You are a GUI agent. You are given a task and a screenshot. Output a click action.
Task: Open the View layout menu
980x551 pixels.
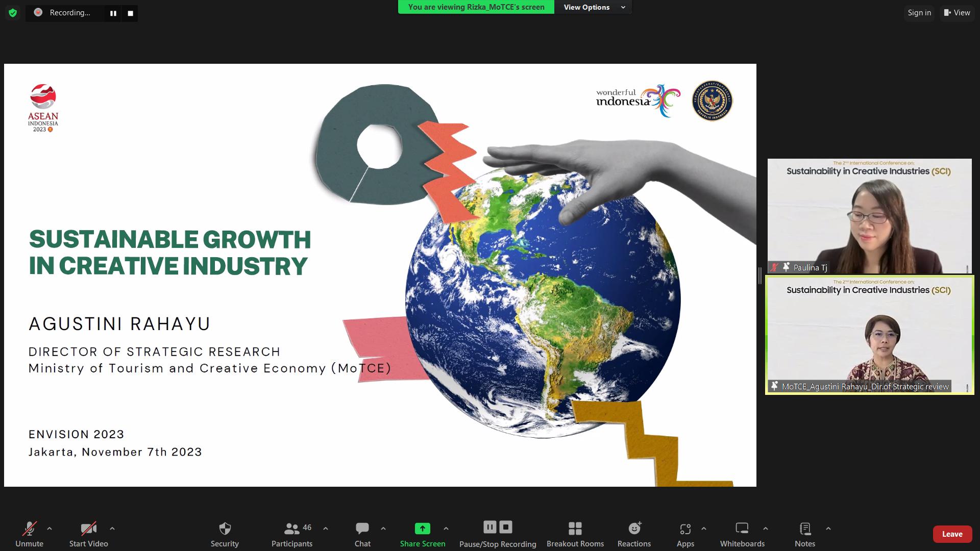[957, 13]
